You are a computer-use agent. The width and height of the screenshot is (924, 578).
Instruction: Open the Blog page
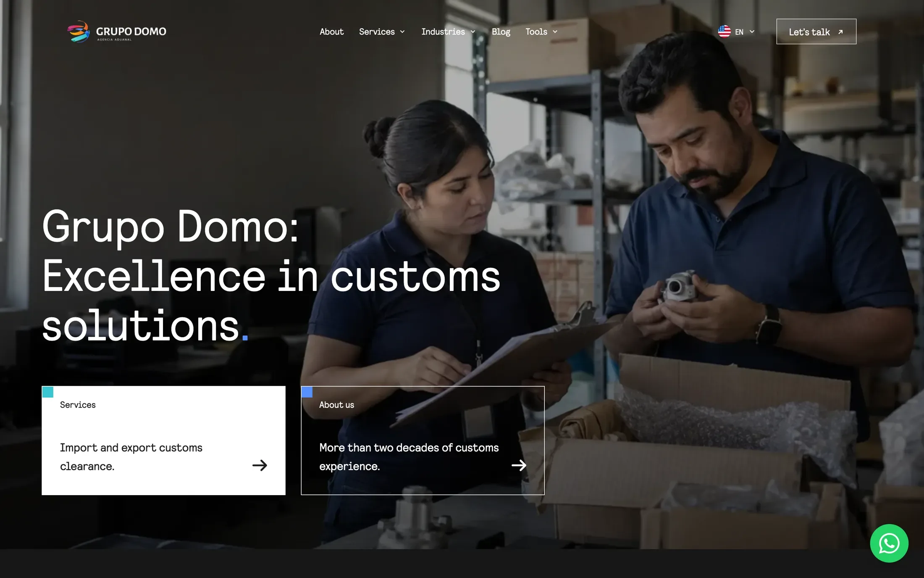(x=501, y=32)
